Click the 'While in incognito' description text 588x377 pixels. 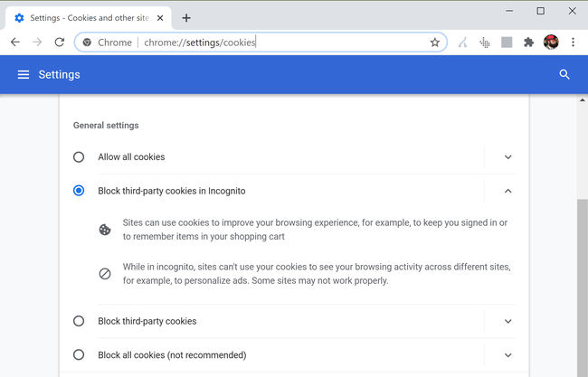point(317,274)
